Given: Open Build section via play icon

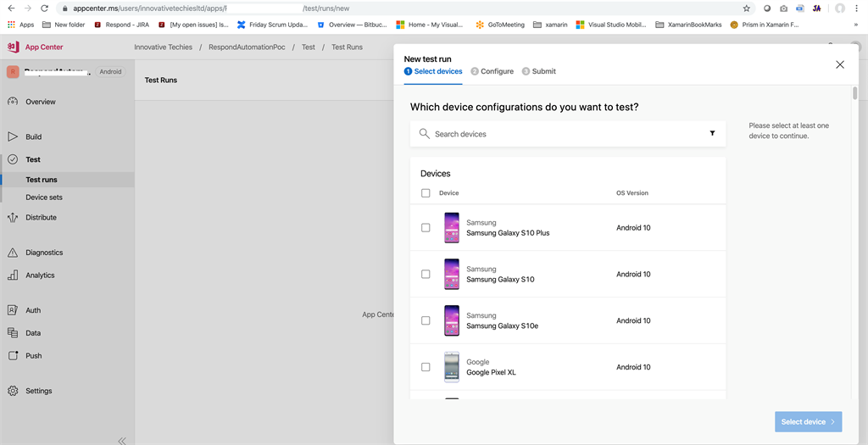Looking at the screenshot, I should click(x=13, y=136).
